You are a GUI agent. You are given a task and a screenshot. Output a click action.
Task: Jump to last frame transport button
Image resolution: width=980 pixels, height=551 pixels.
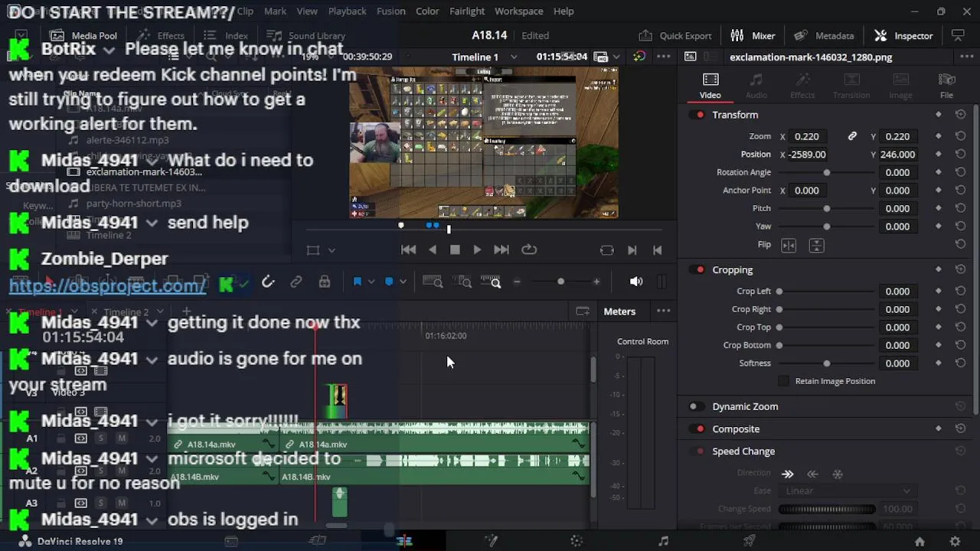tap(501, 249)
